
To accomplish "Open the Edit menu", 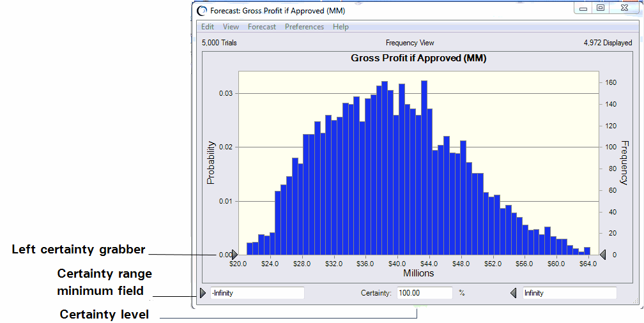I will click(208, 27).
